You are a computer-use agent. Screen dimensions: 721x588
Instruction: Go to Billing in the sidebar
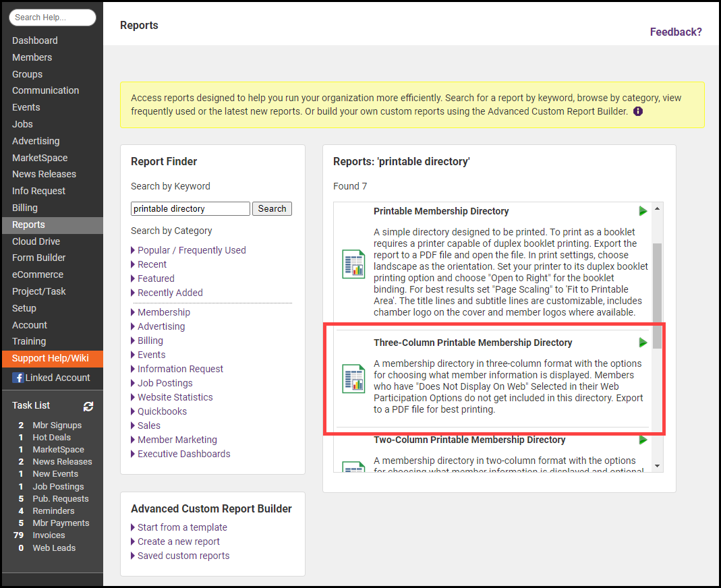tap(25, 208)
